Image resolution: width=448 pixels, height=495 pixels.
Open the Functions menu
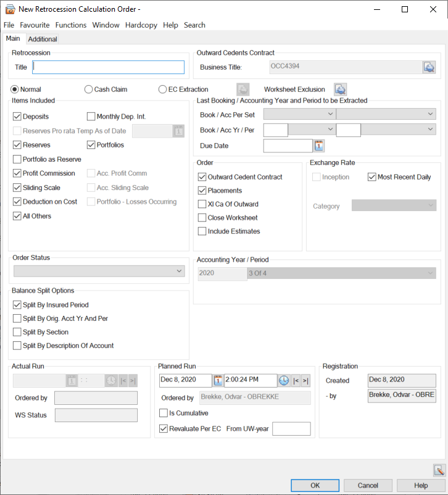(x=71, y=25)
